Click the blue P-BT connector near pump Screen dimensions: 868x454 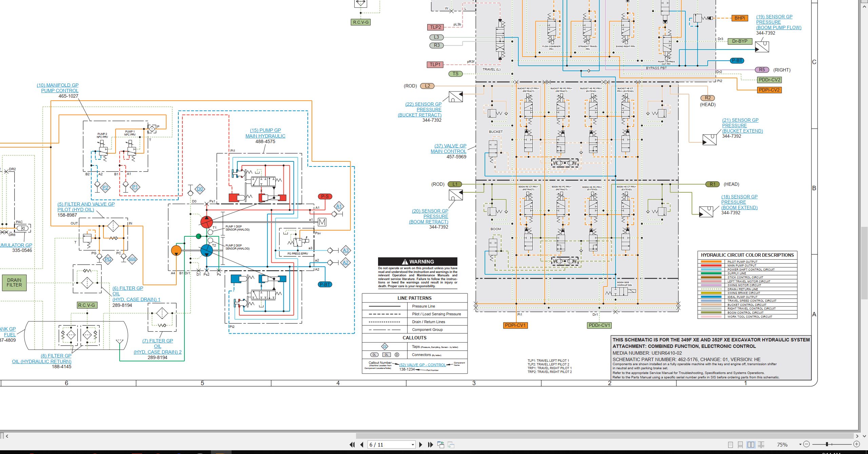pos(325,284)
